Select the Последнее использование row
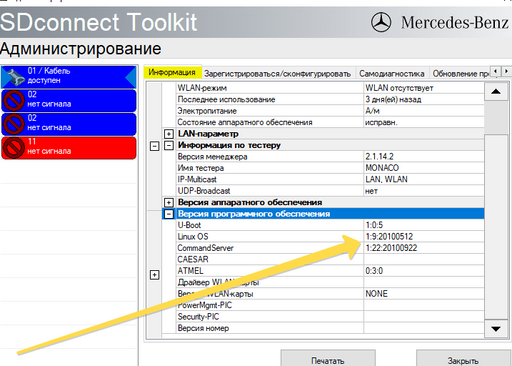The height and width of the screenshot is (366, 512). coord(330,99)
